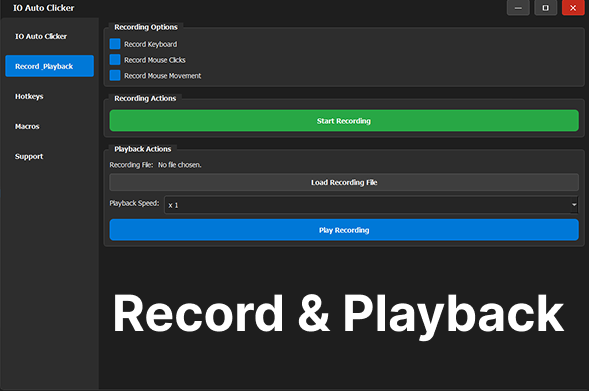This screenshot has width=589, height=391.
Task: Click the 'Playback Speed:' label
Action: tap(134, 203)
